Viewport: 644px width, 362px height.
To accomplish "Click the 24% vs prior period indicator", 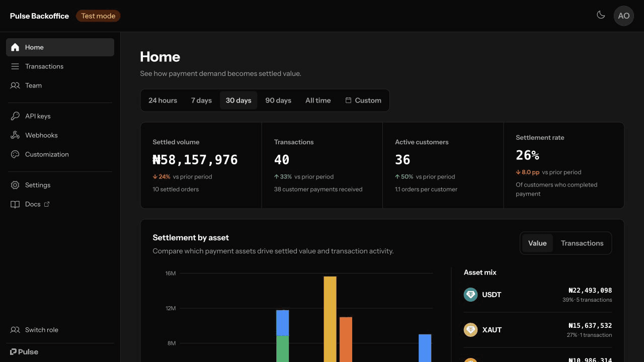I will [183, 176].
